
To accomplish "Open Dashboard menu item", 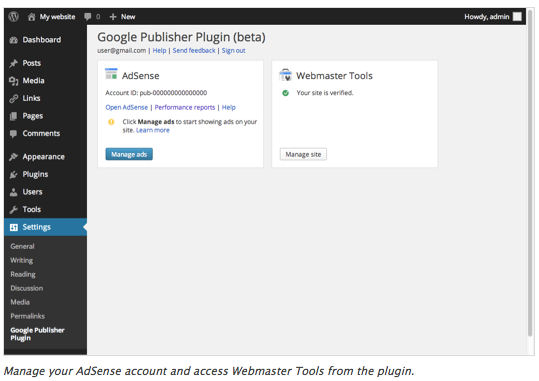I will pyautogui.click(x=42, y=40).
